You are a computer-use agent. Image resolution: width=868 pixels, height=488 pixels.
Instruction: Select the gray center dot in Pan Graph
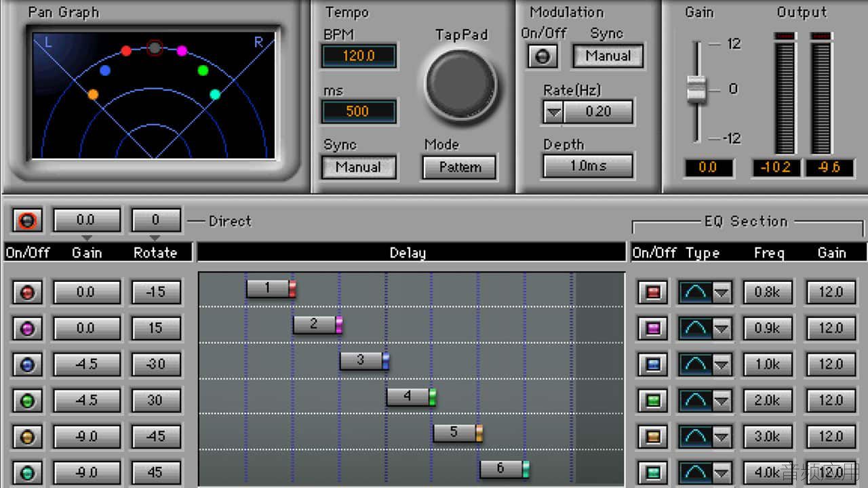pyautogui.click(x=155, y=47)
